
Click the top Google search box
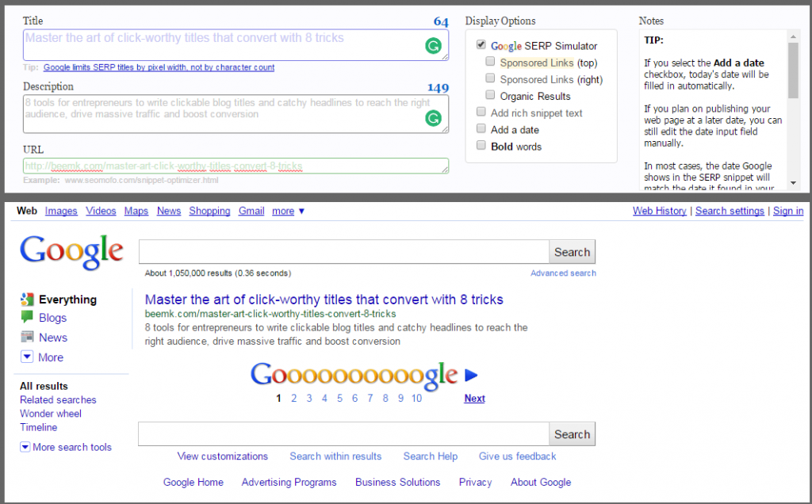344,252
